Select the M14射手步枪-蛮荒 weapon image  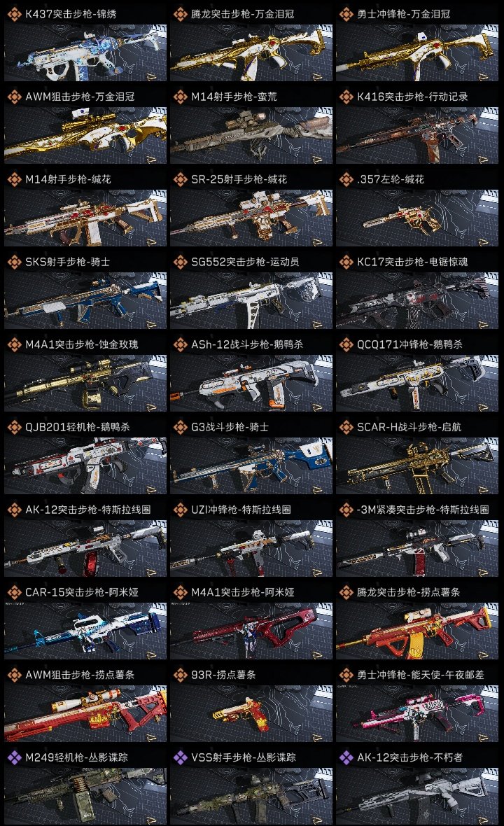click(251, 135)
